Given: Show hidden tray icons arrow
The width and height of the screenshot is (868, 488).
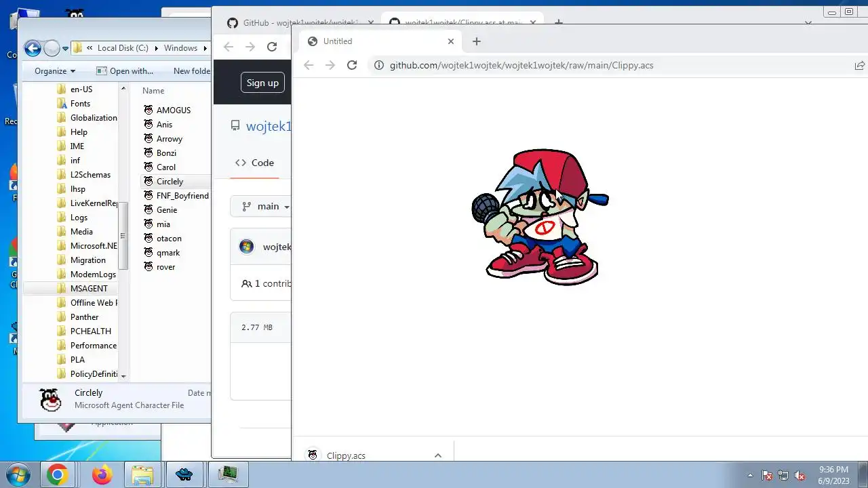Looking at the screenshot, I should coord(750,475).
